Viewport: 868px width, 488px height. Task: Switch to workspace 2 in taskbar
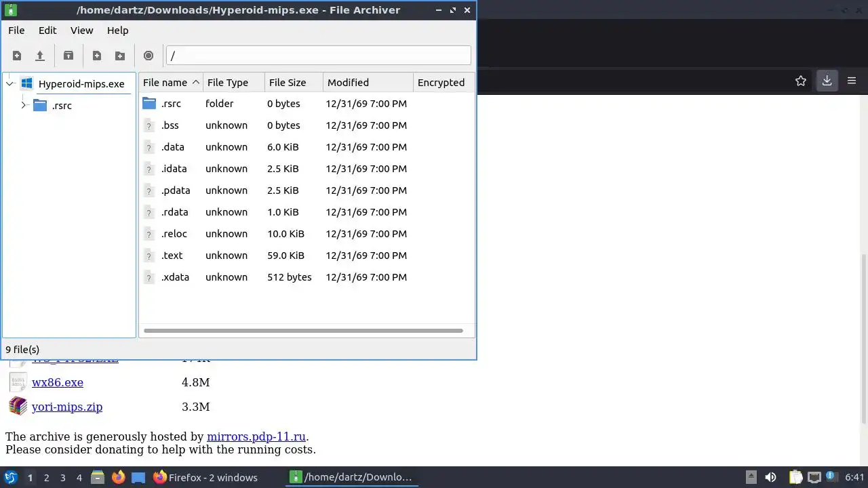pyautogui.click(x=46, y=477)
